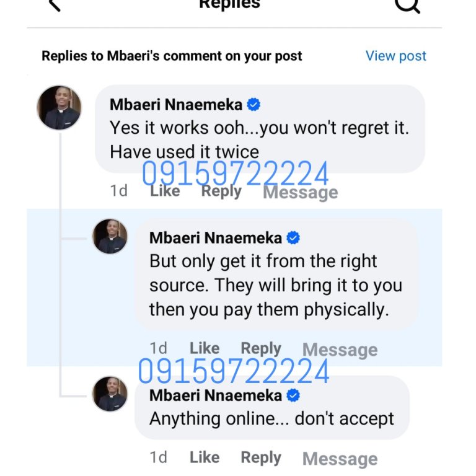
Task: Select the "Anything online... don't accept" comment bubble
Action: [x=271, y=419]
